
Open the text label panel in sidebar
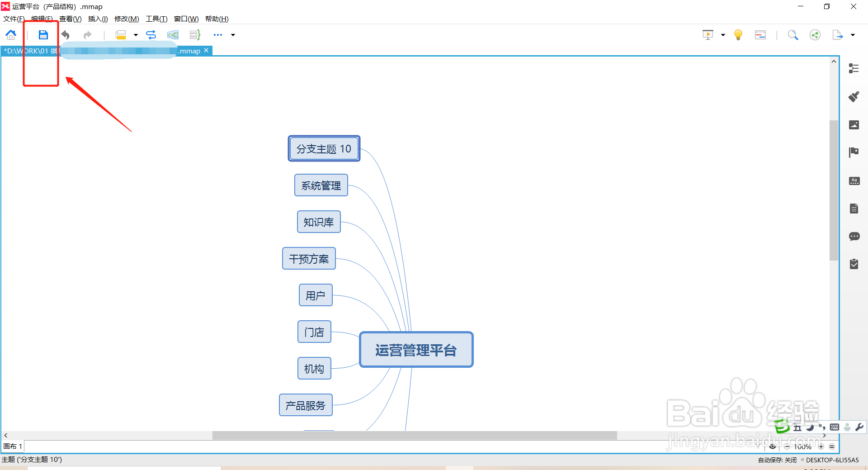[854, 181]
